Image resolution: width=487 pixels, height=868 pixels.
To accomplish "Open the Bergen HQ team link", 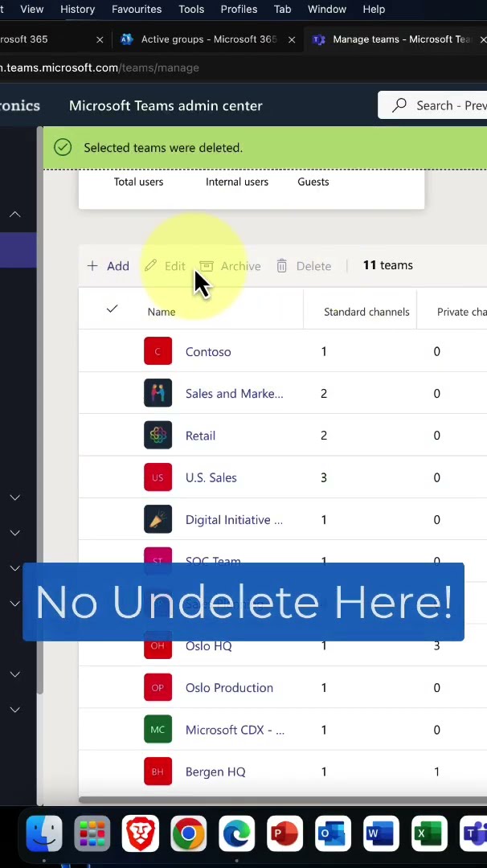I will pyautogui.click(x=215, y=772).
